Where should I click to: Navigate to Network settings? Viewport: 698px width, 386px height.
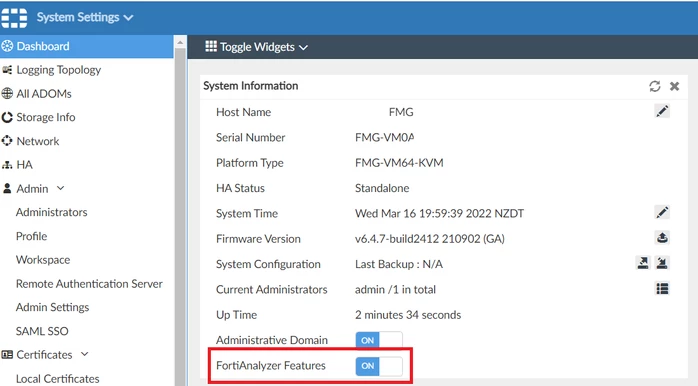(38, 141)
